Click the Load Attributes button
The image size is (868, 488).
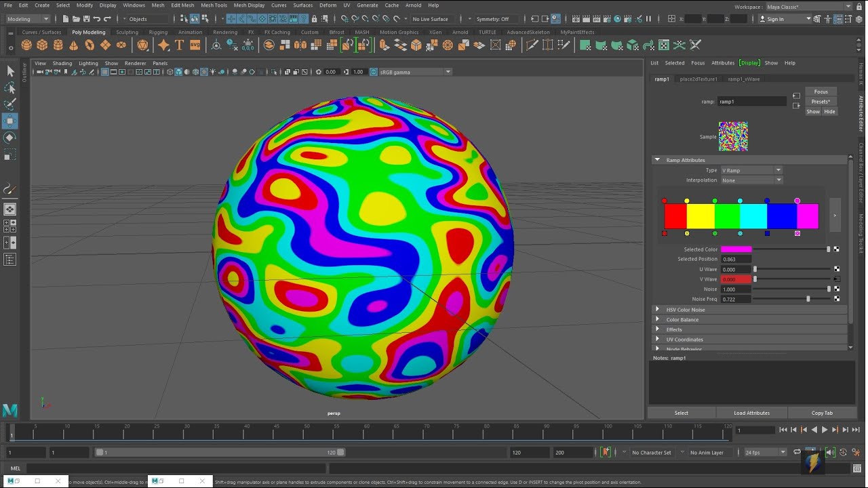pyautogui.click(x=751, y=413)
